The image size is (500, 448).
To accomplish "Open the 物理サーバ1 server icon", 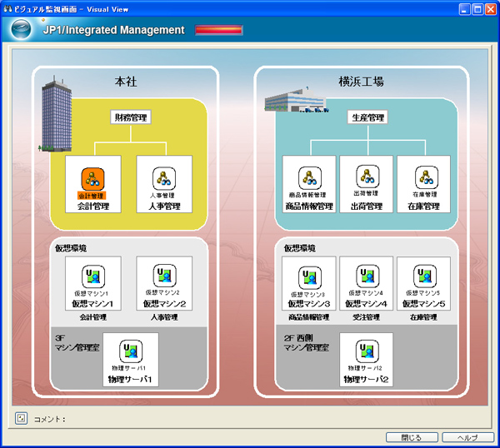I will pos(131,351).
